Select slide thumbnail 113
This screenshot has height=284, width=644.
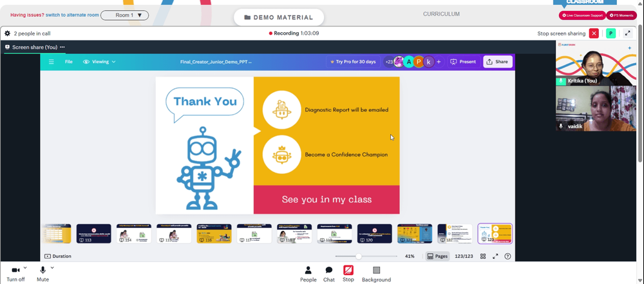tap(93, 234)
